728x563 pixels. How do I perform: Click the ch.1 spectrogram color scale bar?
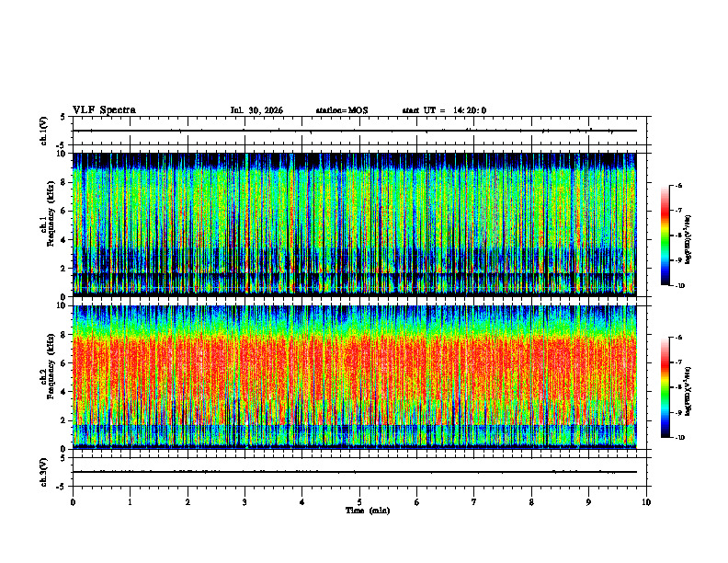tap(665, 236)
